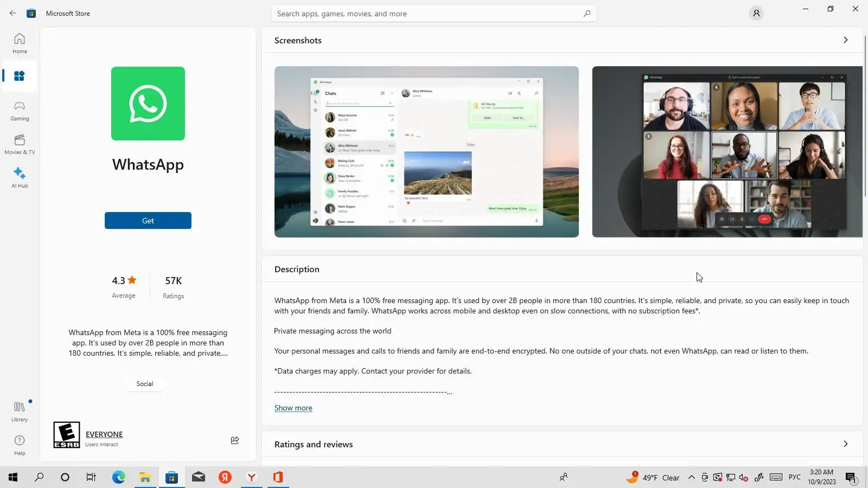The width and height of the screenshot is (868, 488).
Task: Show hidden system tray icons
Action: click(x=691, y=477)
